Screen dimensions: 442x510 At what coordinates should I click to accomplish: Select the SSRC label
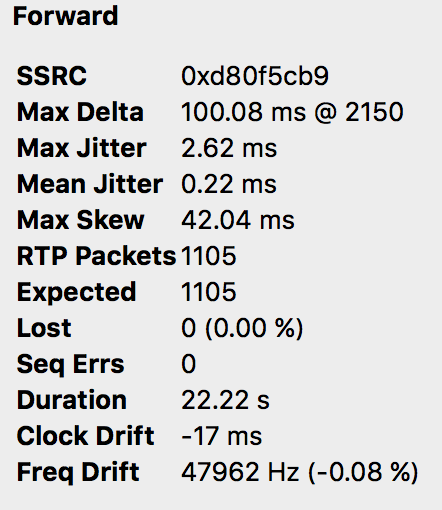click(52, 76)
